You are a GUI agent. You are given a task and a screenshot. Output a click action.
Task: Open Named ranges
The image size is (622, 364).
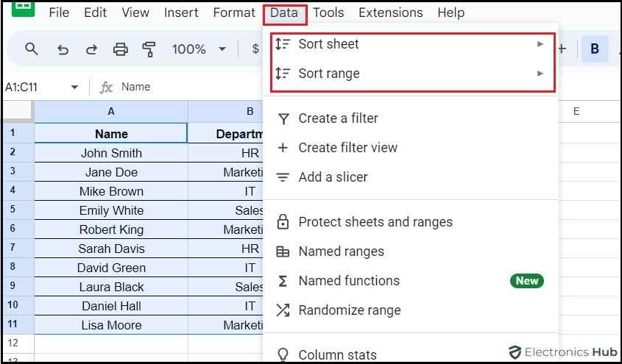(411, 251)
